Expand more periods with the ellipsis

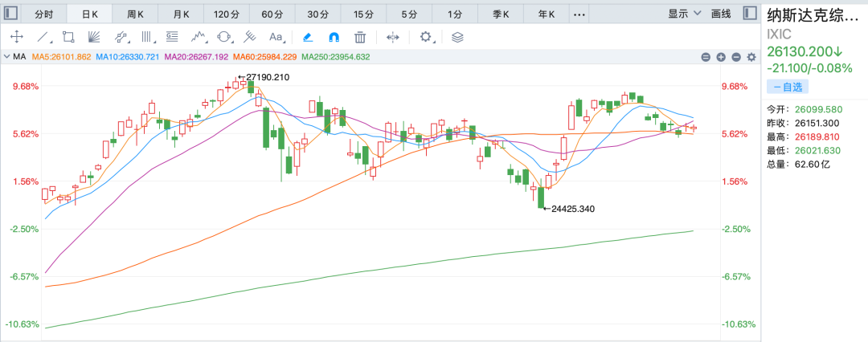coord(579,14)
